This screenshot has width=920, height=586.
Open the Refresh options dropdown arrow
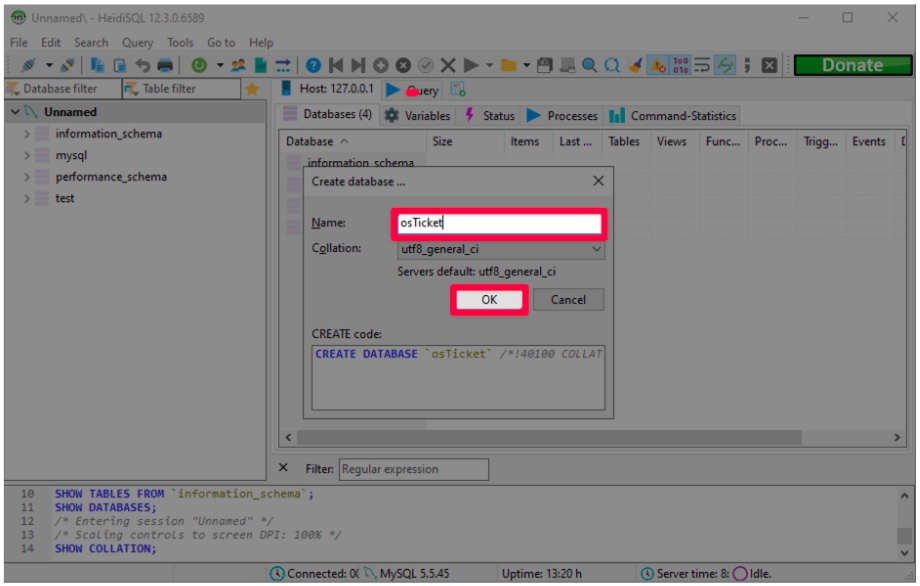pos(220,65)
